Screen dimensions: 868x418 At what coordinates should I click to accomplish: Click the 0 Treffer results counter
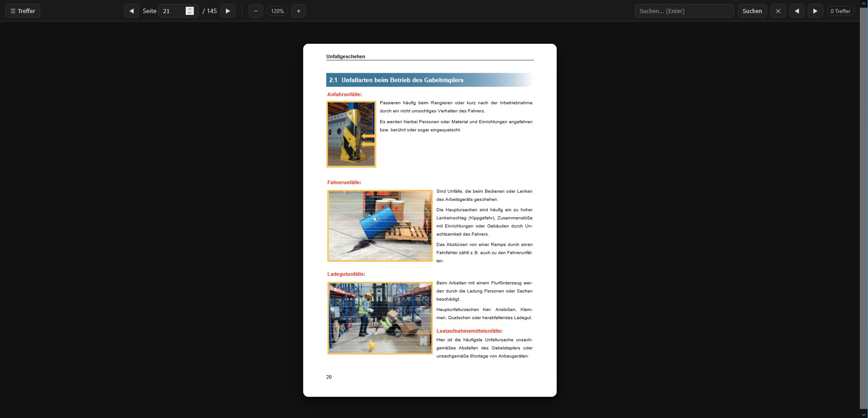(840, 11)
